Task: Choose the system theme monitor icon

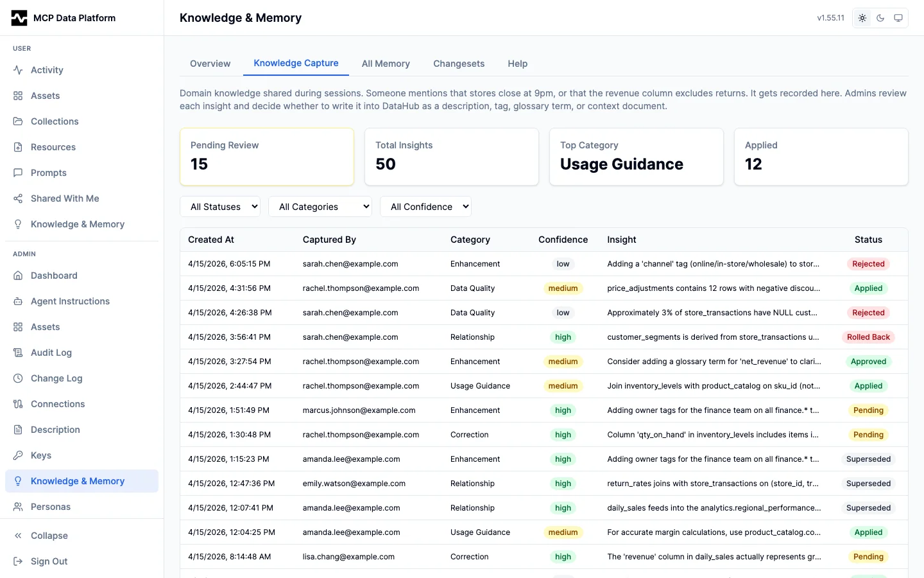Action: point(898,18)
